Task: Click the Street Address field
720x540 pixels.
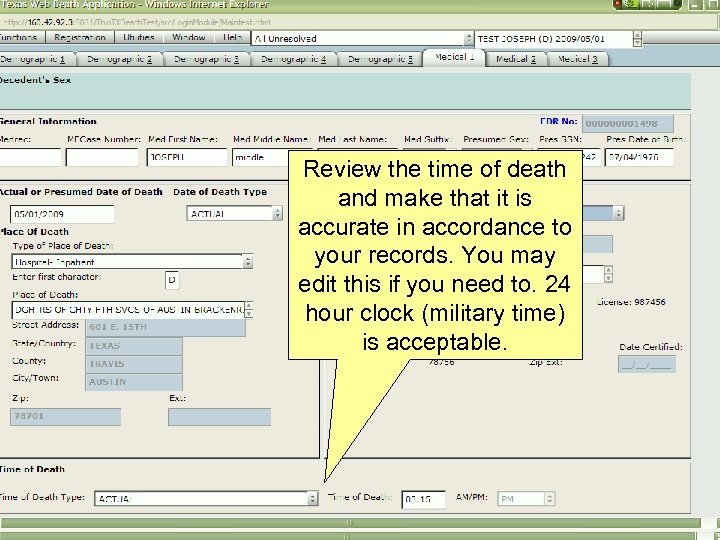Action: pyautogui.click(x=165, y=327)
